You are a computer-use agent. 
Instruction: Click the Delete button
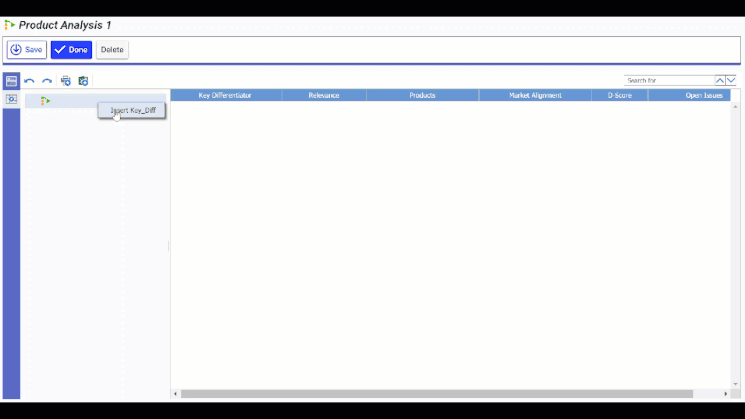click(112, 50)
